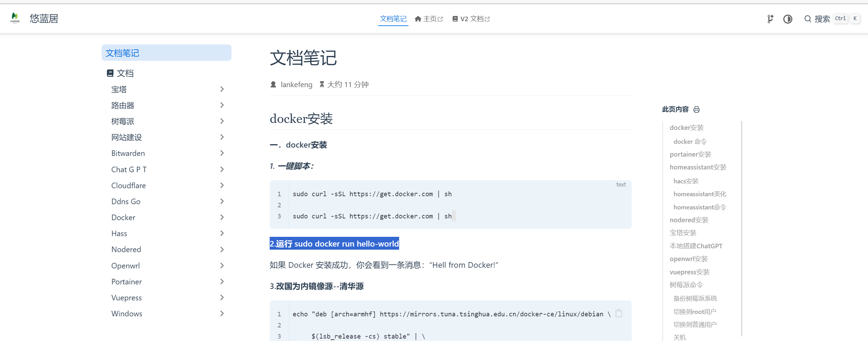Open the Portainer sidebar item
The image size is (868, 341).
pyautogui.click(x=167, y=282)
